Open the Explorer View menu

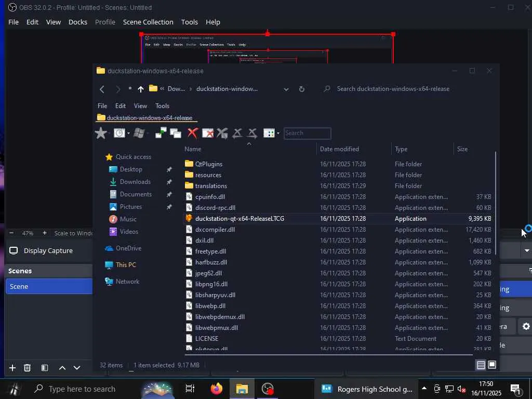pyautogui.click(x=140, y=106)
